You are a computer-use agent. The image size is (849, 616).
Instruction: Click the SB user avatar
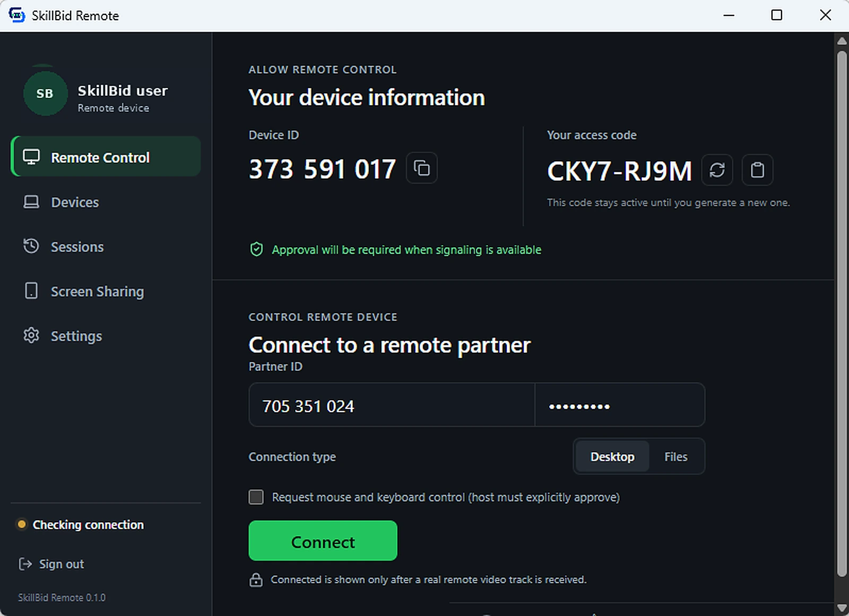(x=45, y=93)
